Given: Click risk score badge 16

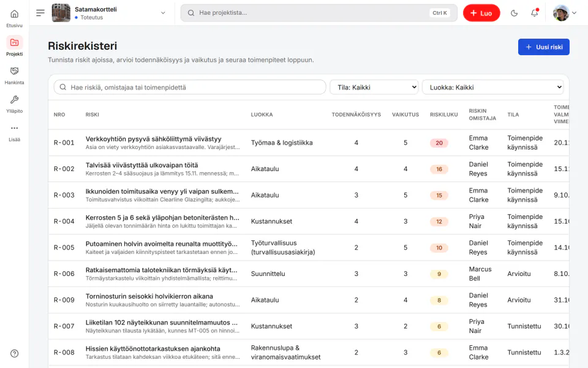Looking at the screenshot, I should (x=439, y=169).
